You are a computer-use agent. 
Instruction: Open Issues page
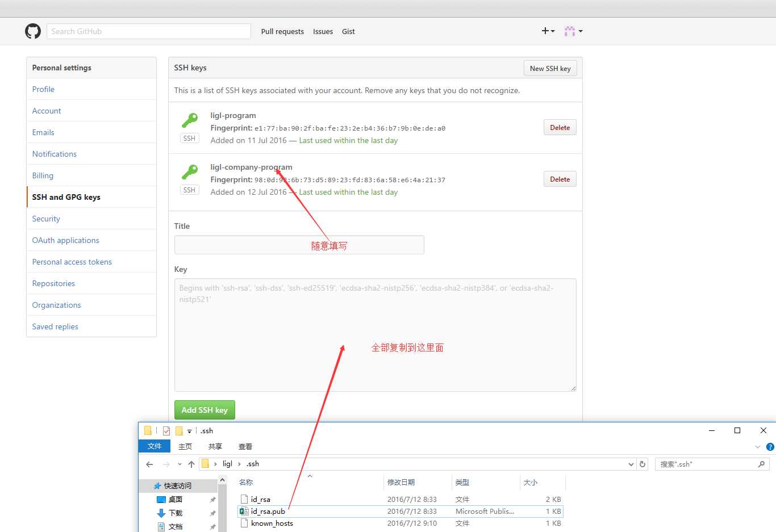click(x=323, y=32)
